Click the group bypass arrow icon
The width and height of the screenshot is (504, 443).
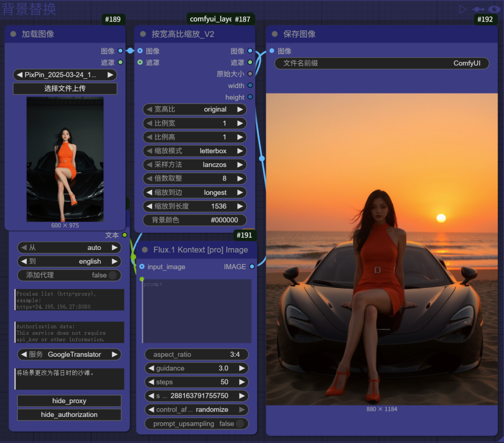coord(478,9)
